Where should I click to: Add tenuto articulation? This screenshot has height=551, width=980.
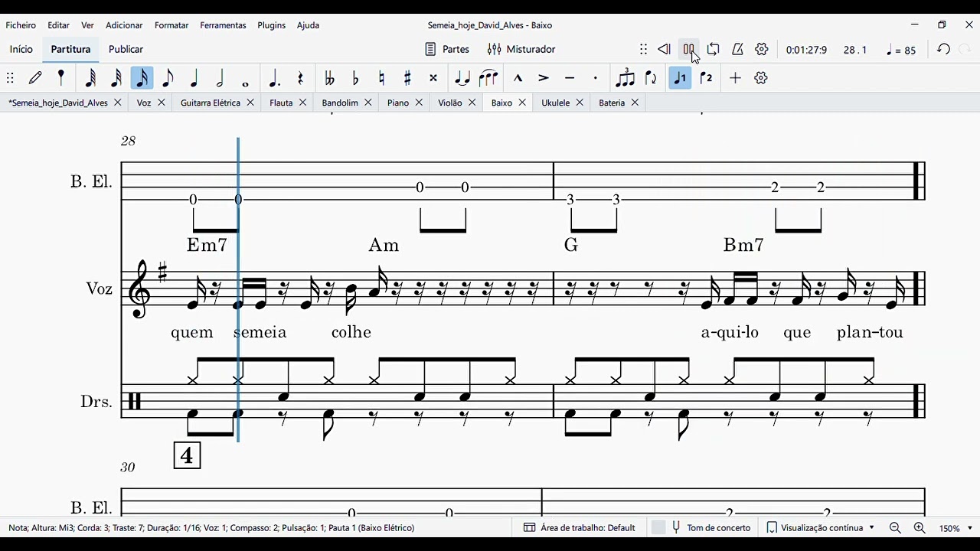pyautogui.click(x=570, y=78)
